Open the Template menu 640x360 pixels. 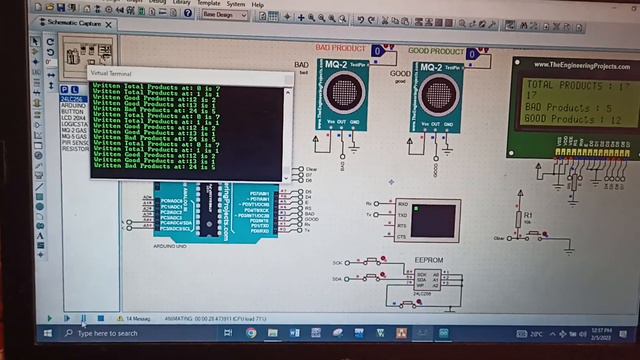click(x=208, y=3)
